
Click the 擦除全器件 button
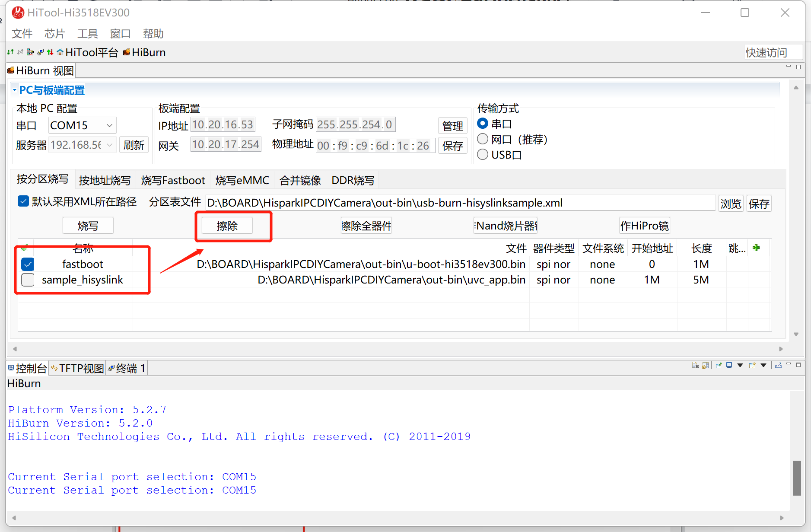point(366,226)
